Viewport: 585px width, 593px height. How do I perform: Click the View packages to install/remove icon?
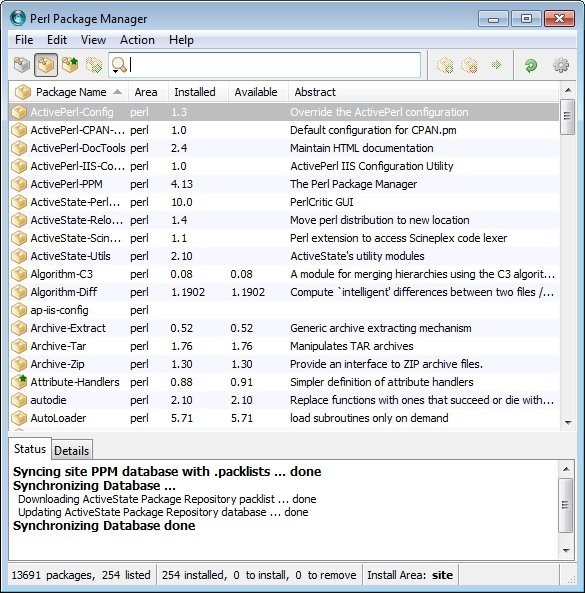pyautogui.click(x=94, y=65)
